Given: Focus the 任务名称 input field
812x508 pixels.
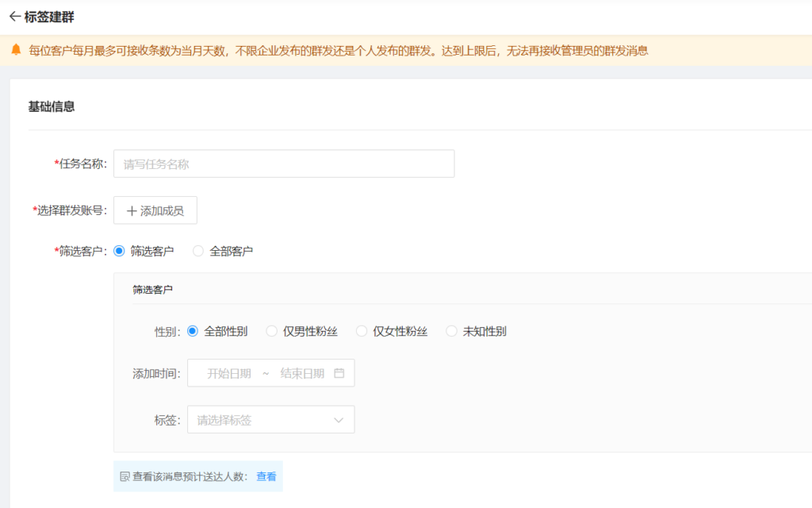Looking at the screenshot, I should (x=284, y=164).
